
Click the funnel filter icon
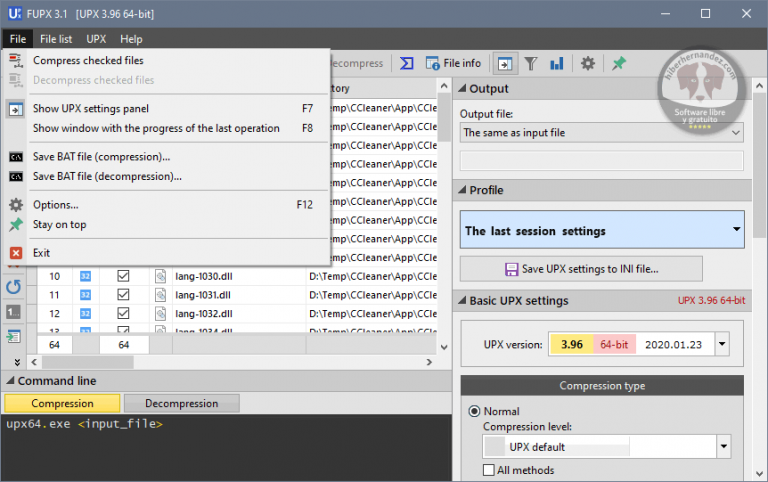point(531,63)
